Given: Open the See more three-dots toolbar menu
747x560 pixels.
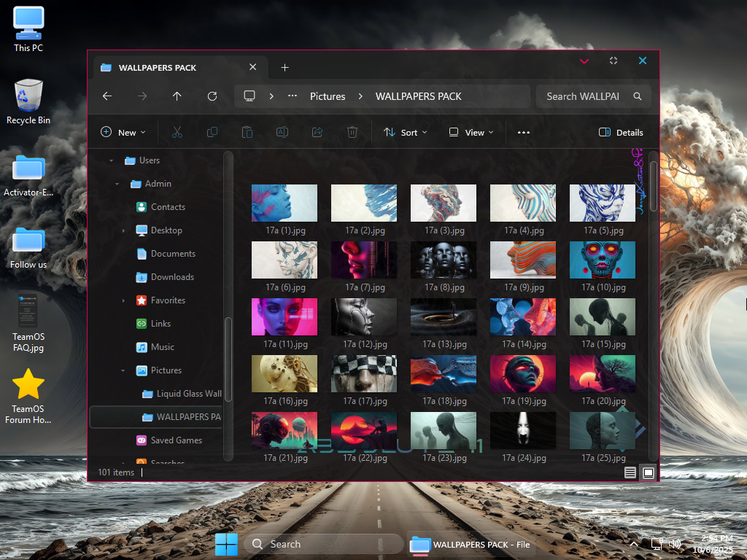Looking at the screenshot, I should [523, 133].
